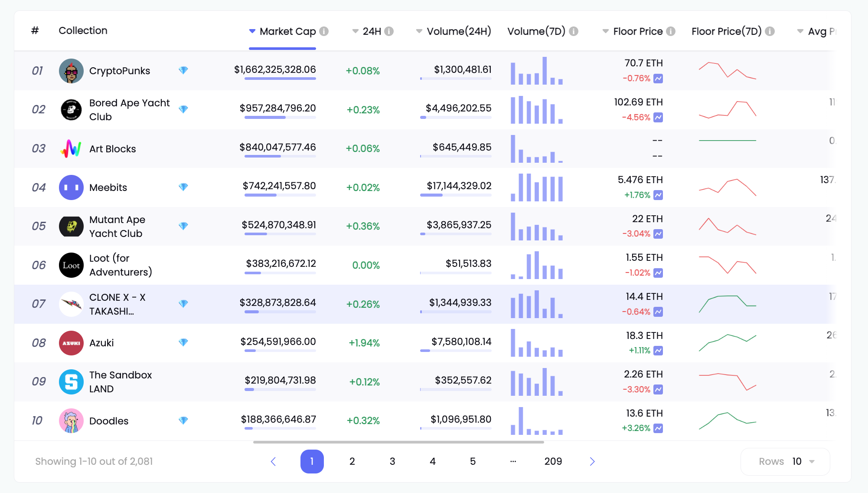This screenshot has height=493, width=868.
Task: Open The Sandbox floor price chart icon
Action: 658,389
